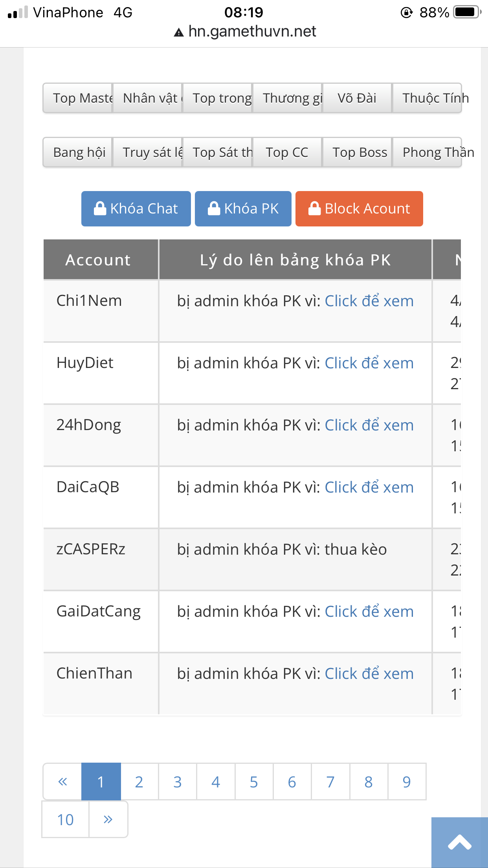Viewport: 488px width, 868px height.
Task: Open the Top Master ranking tab
Action: coord(78,98)
